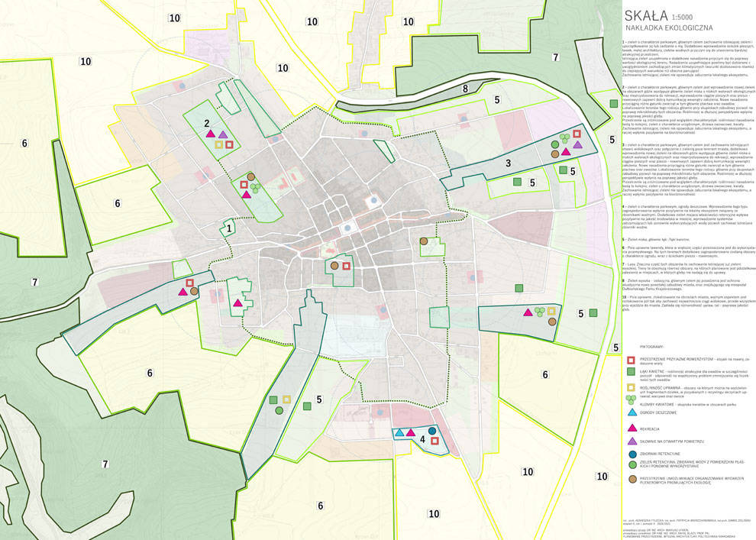Click the three-circle KLOMBY KWIATOWE legend icon
756x540 pixels.
tap(630, 399)
